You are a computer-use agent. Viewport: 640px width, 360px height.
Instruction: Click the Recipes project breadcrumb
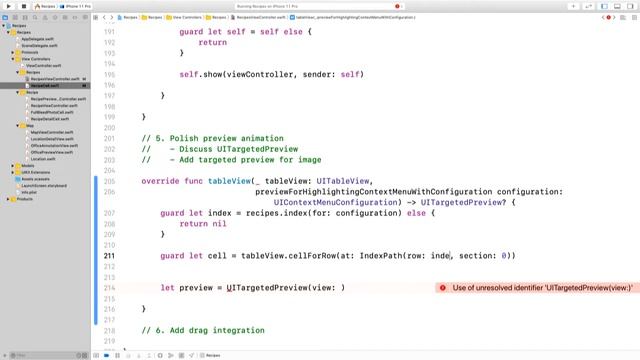tap(127, 18)
